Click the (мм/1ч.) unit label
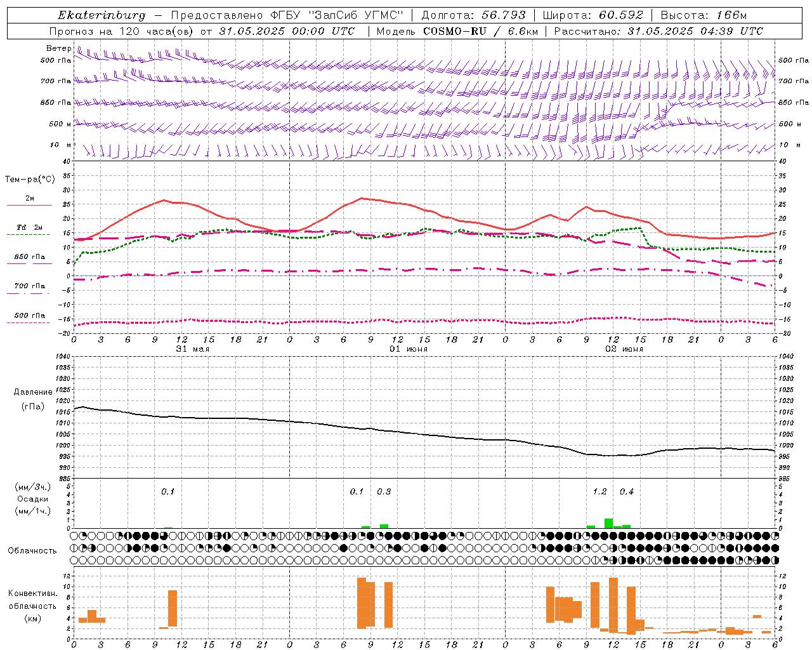Viewport: 812px width, 650px height. tap(33, 511)
